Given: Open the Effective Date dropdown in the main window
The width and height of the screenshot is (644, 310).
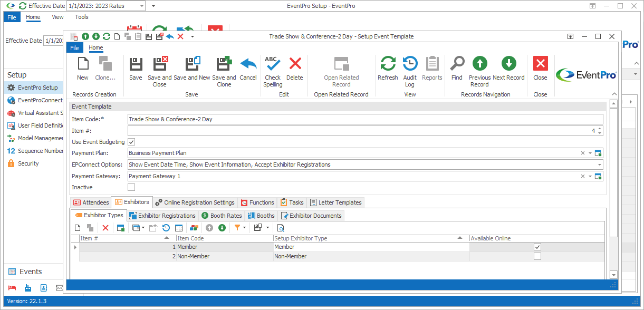Looking at the screenshot, I should (x=140, y=6).
